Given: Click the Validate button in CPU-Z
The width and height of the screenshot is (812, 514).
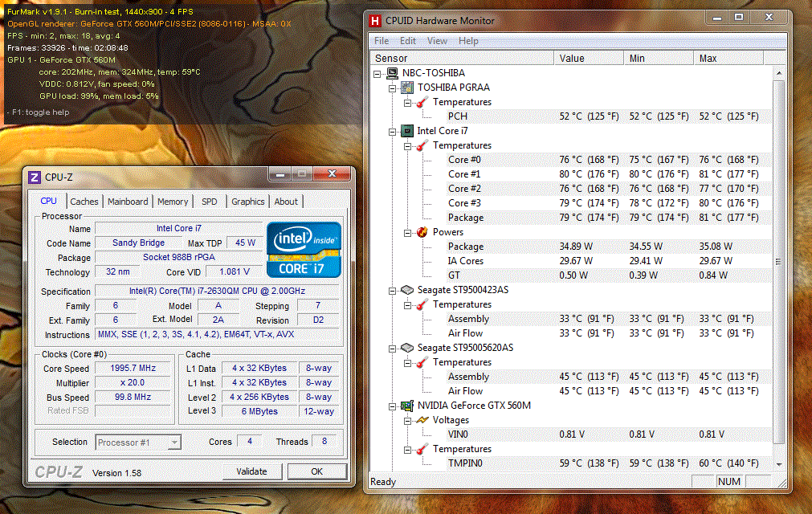Looking at the screenshot, I should pos(251,471).
